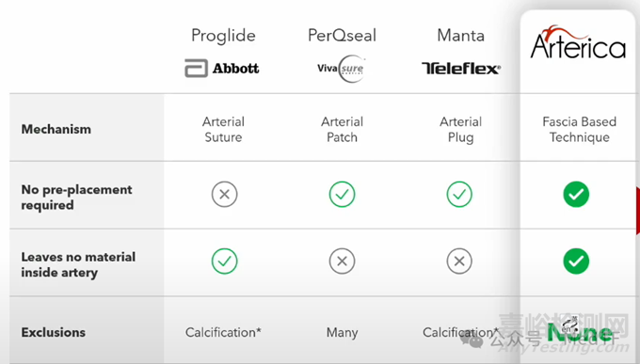Select the PerQseal column heading
The height and width of the screenshot is (364, 640).
click(x=342, y=36)
